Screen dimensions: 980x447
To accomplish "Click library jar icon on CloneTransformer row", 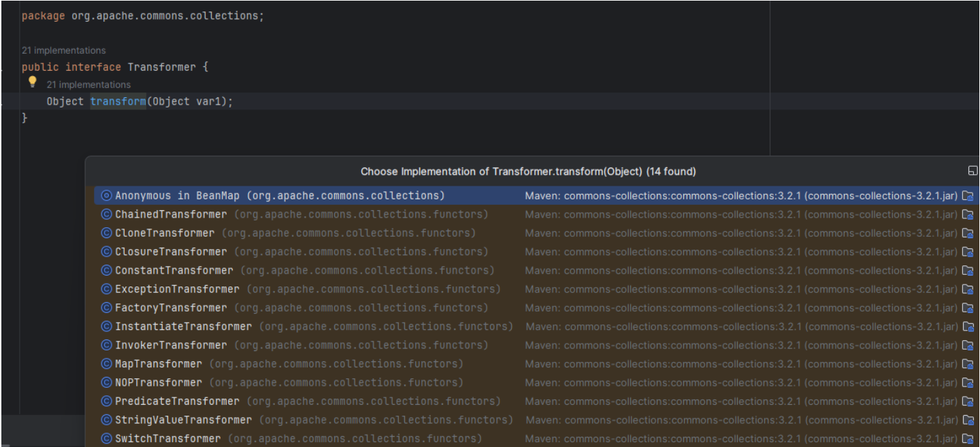I will (968, 233).
